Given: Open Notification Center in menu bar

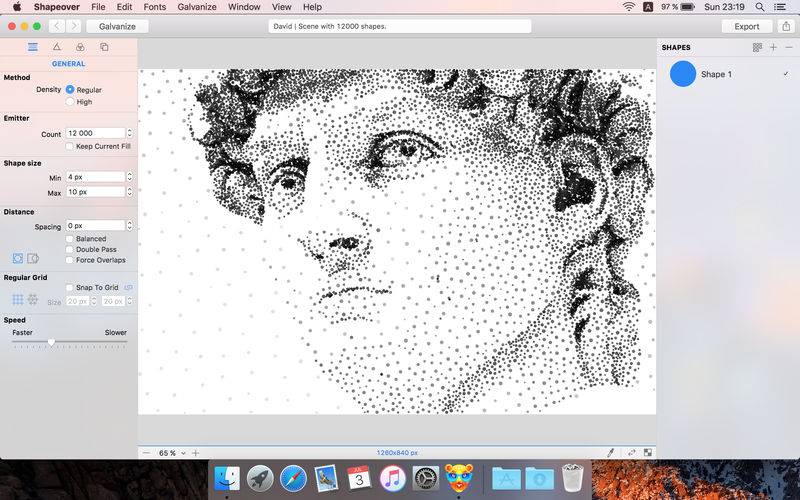Looking at the screenshot, I should tap(780, 7).
